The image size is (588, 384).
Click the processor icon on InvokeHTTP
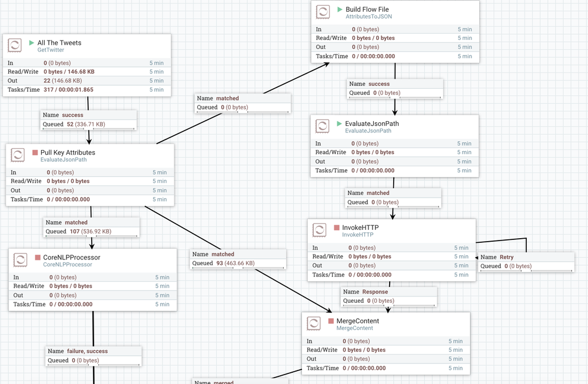(x=320, y=230)
